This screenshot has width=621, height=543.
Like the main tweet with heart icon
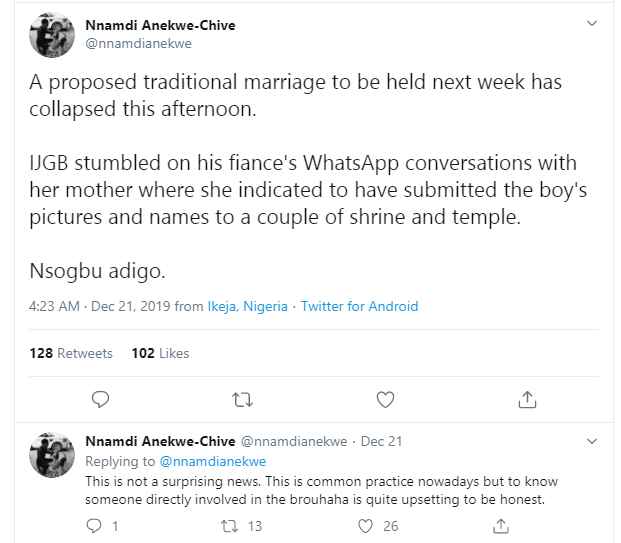tap(385, 399)
